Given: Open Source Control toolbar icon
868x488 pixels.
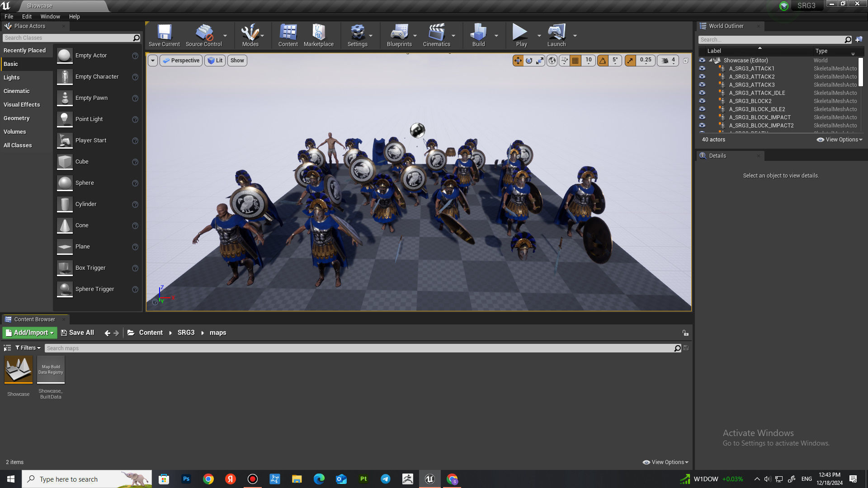Looking at the screenshot, I should click(x=203, y=35).
